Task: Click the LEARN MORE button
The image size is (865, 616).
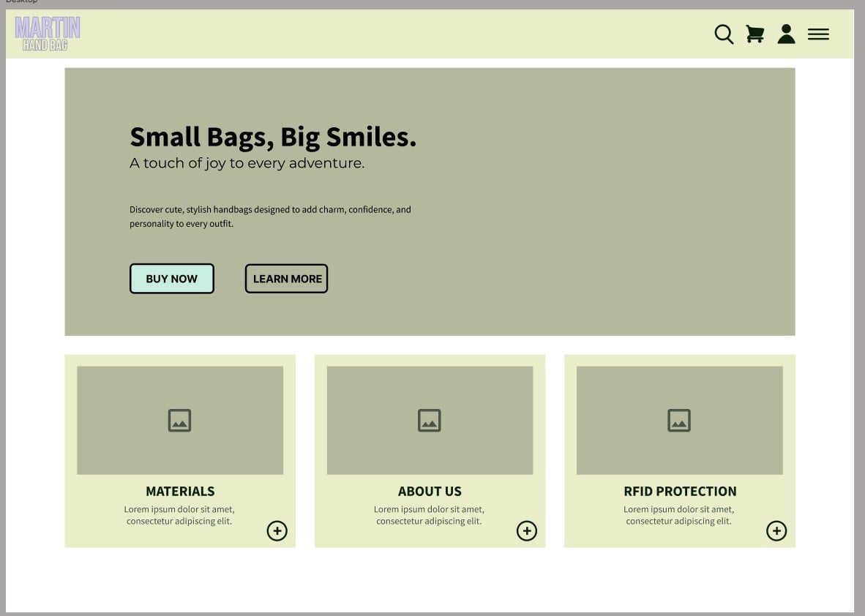Action: [286, 279]
